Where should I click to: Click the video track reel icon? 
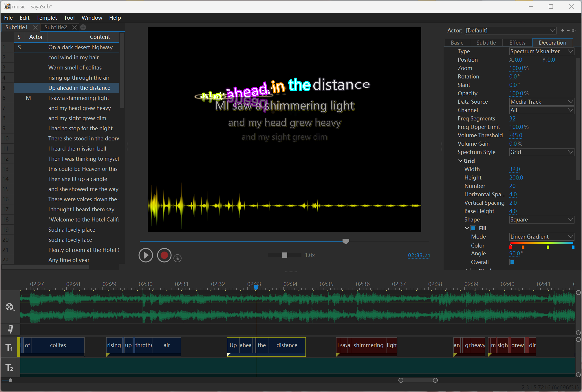coord(10,307)
